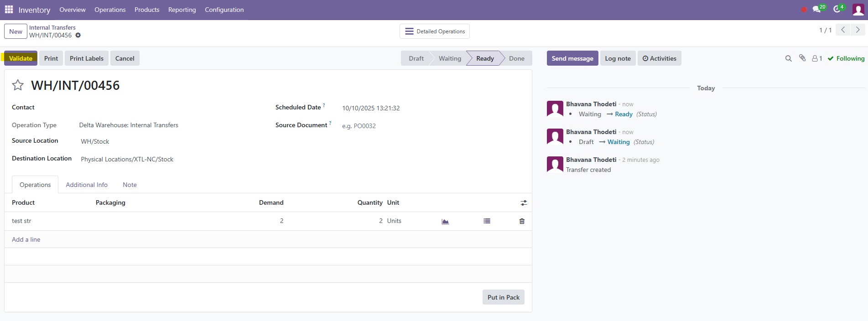Show followers list icon
Image resolution: width=868 pixels, height=321 pixels.
tap(817, 58)
